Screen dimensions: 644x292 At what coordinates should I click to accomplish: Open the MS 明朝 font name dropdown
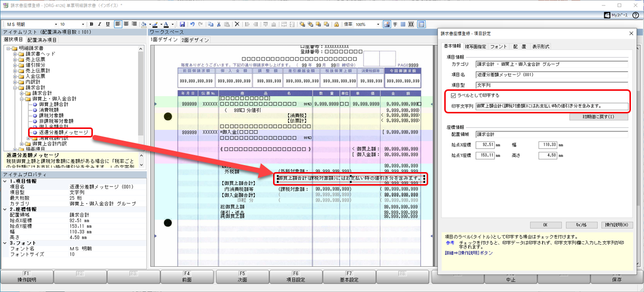tap(55, 24)
